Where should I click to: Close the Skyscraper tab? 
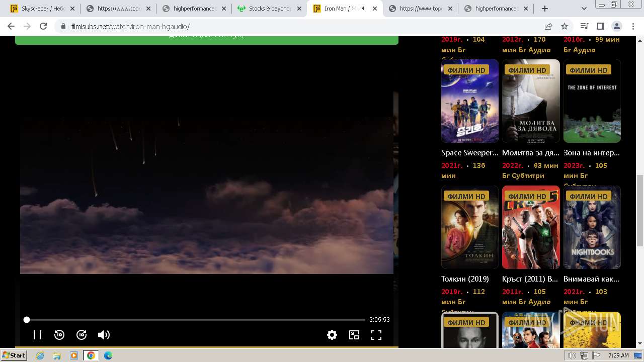click(72, 9)
